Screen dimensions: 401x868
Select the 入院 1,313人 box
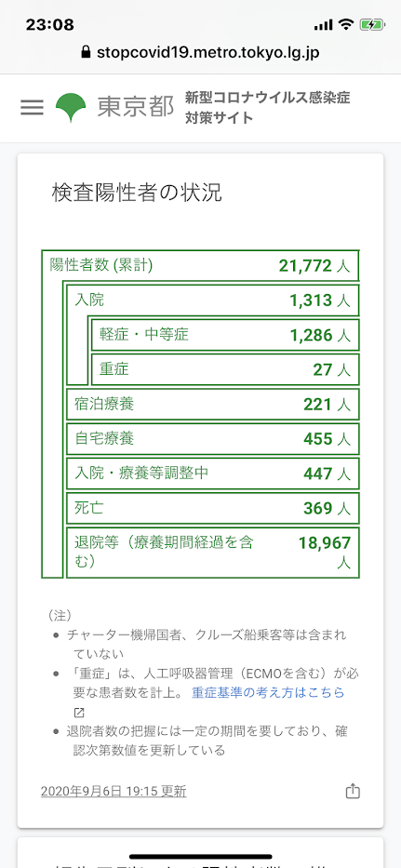213,300
